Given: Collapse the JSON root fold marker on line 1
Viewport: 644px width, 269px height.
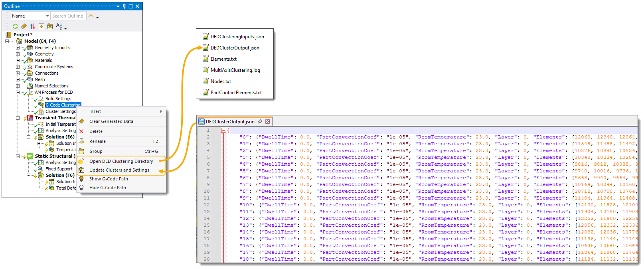Looking at the screenshot, I should 223,130.
